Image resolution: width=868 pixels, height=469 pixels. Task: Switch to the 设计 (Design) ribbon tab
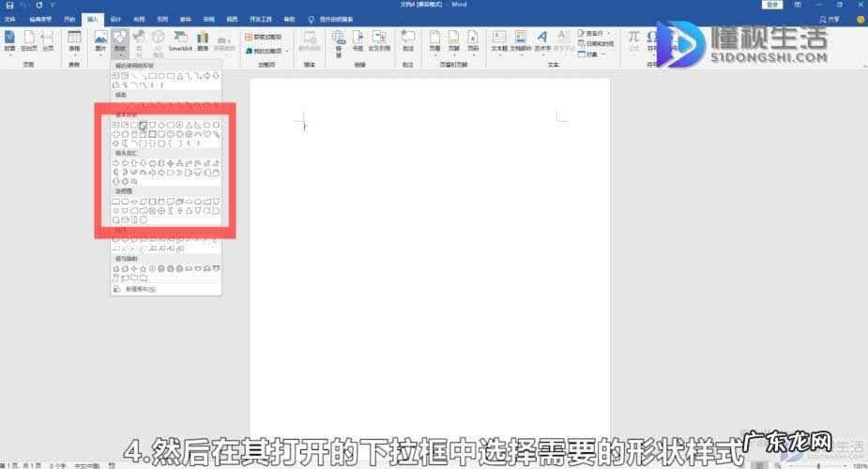tap(115, 20)
